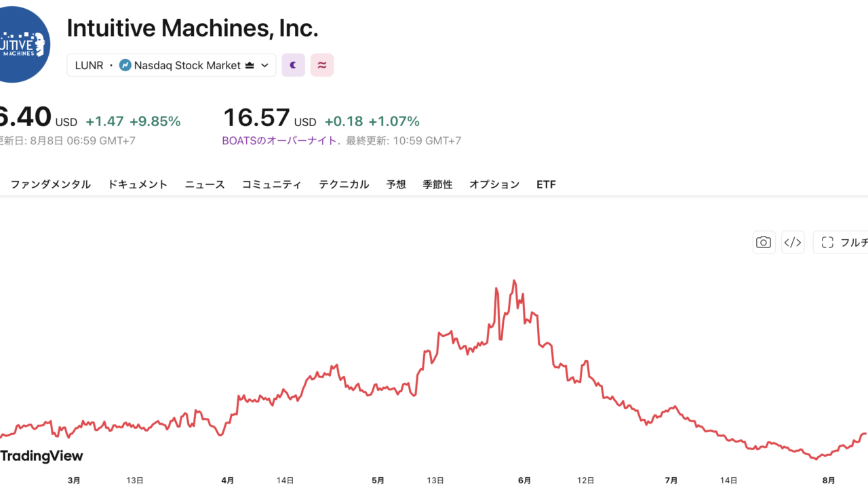Open the embed code icon
The image size is (868, 488).
(x=793, y=242)
